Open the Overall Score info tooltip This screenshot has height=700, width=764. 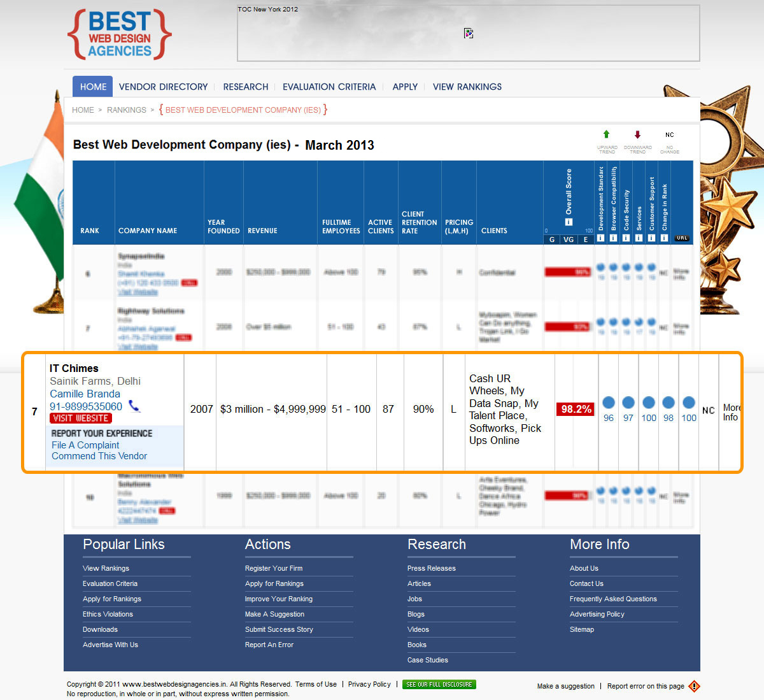(569, 222)
